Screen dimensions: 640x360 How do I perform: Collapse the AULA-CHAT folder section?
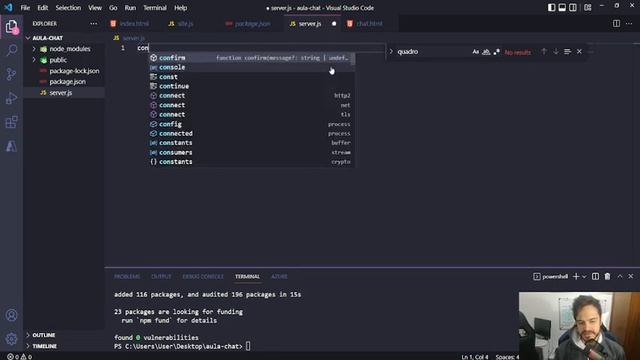64,38
